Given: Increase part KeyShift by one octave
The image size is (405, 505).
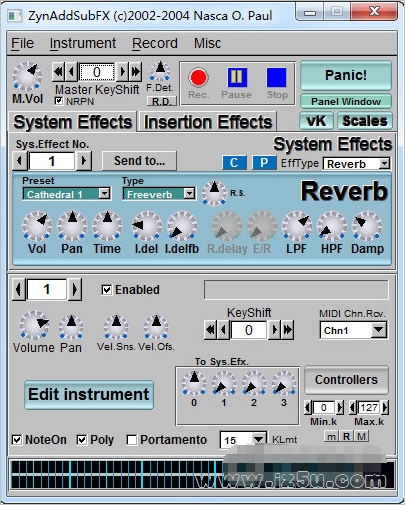Looking at the screenshot, I should [x=288, y=330].
